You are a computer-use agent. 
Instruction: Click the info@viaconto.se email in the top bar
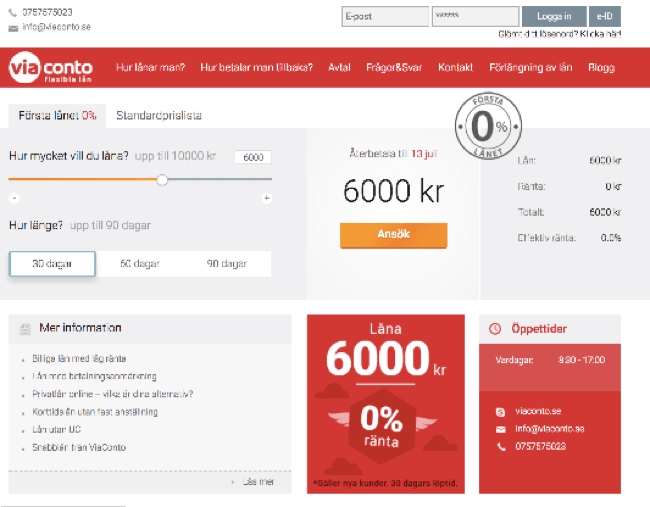coord(56,27)
